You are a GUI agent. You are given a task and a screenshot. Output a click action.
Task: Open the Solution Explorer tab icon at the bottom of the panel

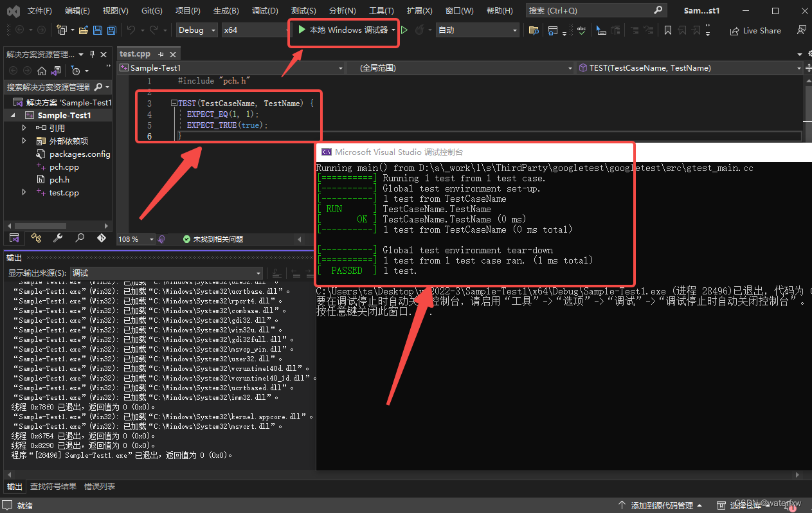click(x=14, y=239)
